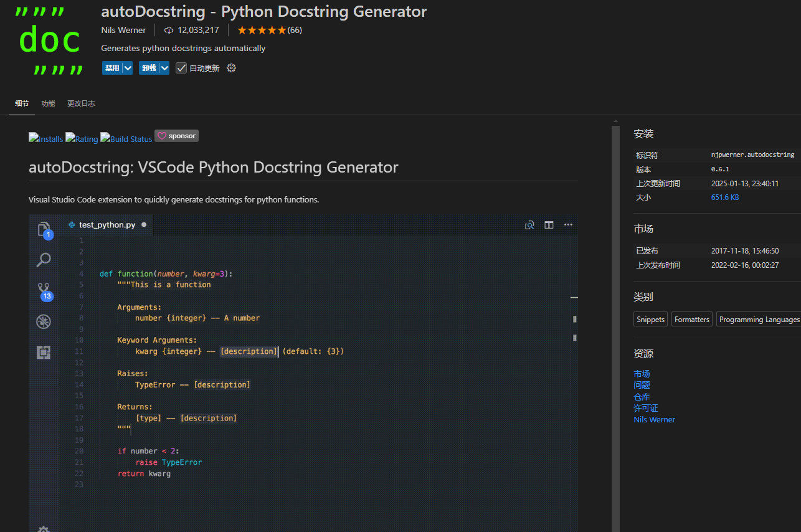Image resolution: width=801 pixels, height=532 pixels.
Task: Click the 'Generates python docstrings automatically' description
Action: point(183,48)
